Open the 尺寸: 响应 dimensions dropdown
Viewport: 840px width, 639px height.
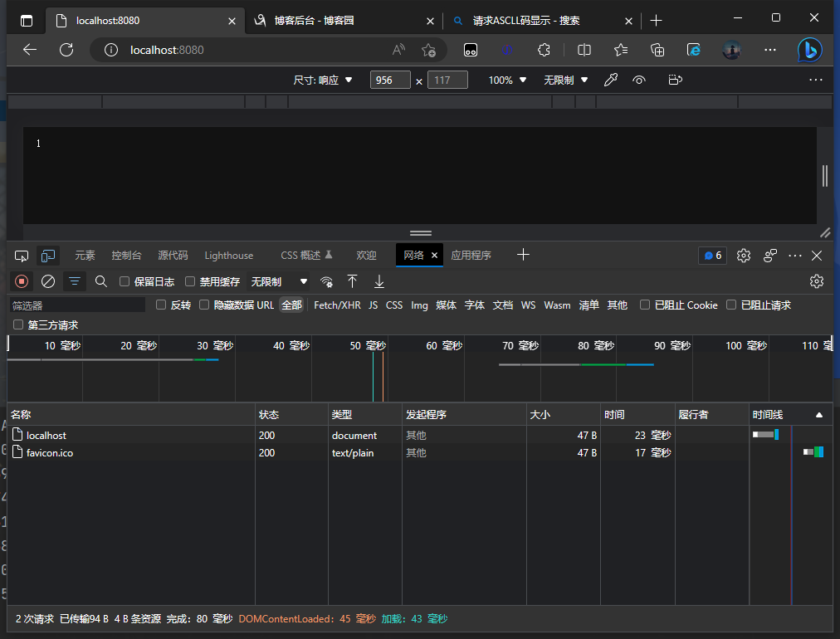click(x=324, y=80)
